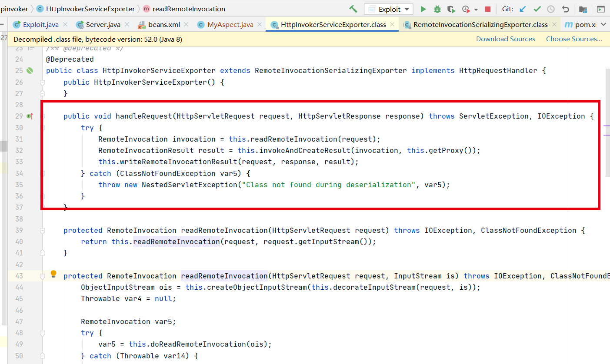The height and width of the screenshot is (364, 610).
Task: Open the Run Anything icon in the toolbar
Action: [x=600, y=9]
